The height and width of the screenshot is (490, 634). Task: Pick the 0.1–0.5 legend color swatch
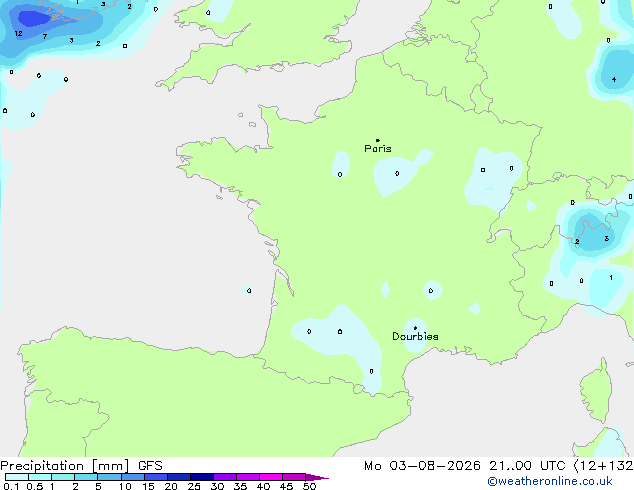point(17,477)
